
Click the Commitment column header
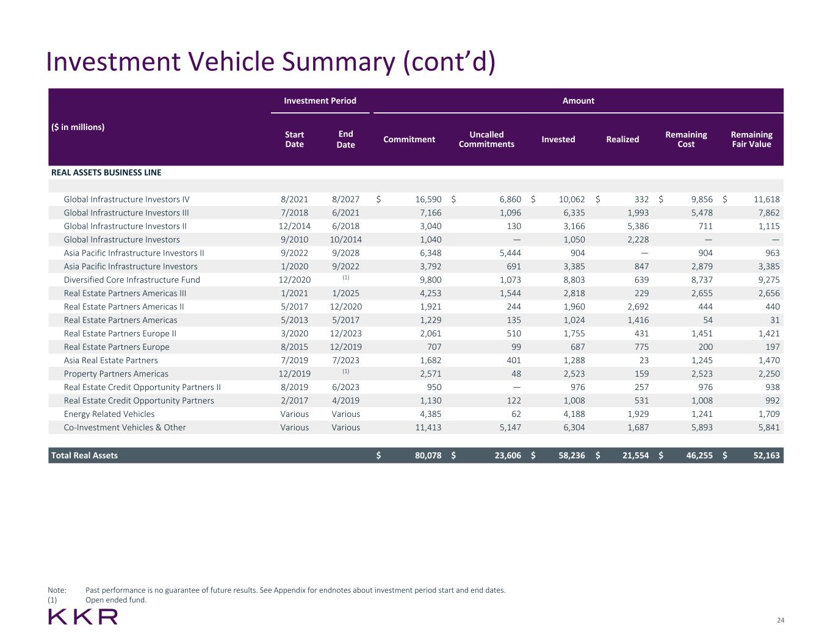[409, 139]
